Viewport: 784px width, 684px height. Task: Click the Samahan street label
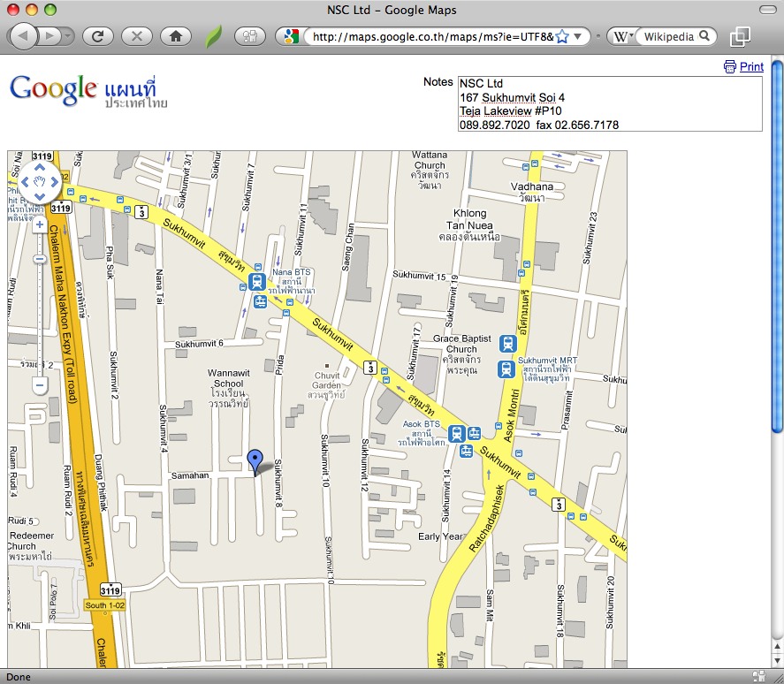coord(190,475)
